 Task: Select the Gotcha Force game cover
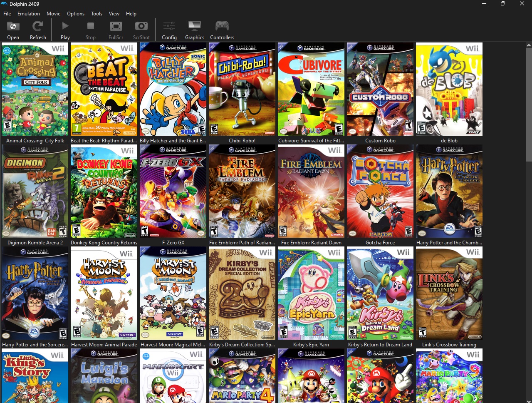click(380, 191)
